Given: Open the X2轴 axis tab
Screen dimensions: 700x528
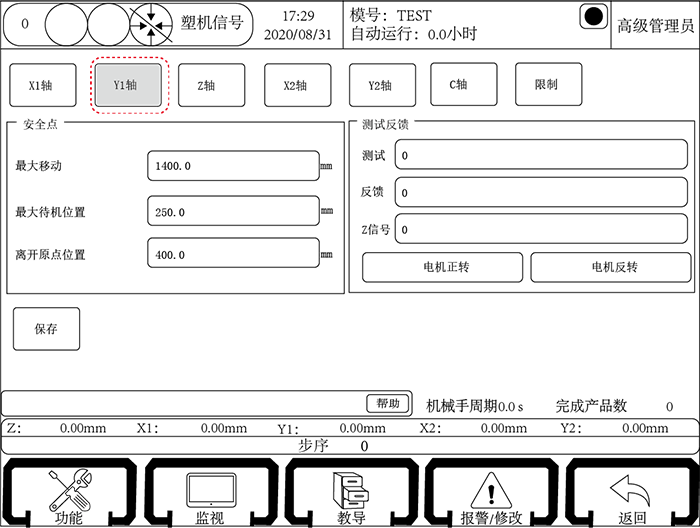Looking at the screenshot, I should [297, 85].
